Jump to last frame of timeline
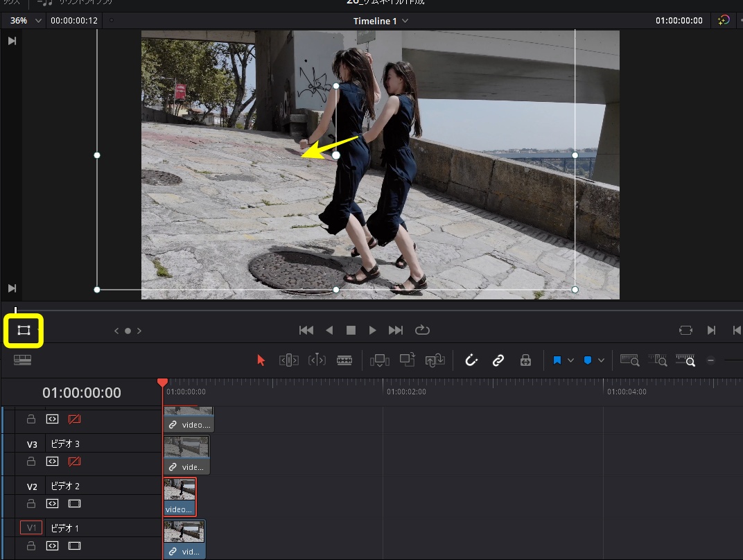Image resolution: width=743 pixels, height=560 pixels. tap(396, 330)
